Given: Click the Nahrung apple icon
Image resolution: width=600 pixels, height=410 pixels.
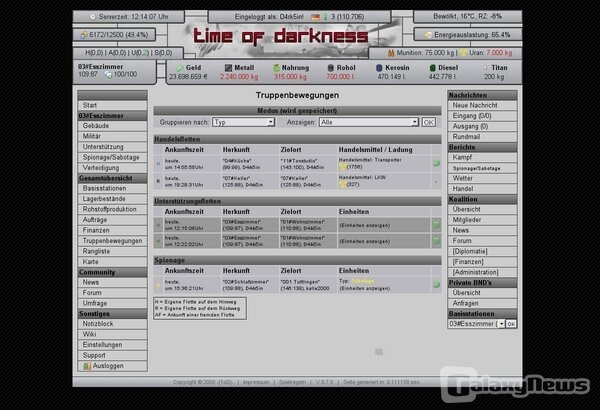Looking at the screenshot, I should click(276, 68).
